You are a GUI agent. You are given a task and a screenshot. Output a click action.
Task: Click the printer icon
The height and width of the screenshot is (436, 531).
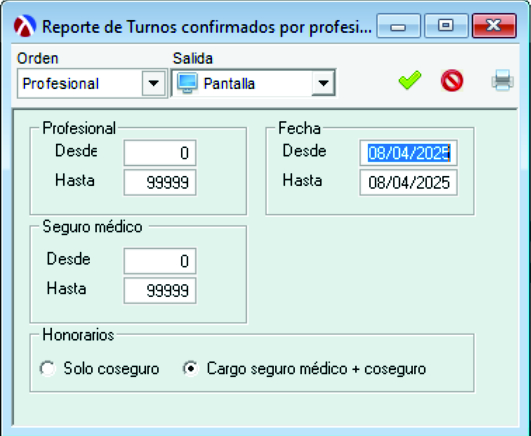503,80
